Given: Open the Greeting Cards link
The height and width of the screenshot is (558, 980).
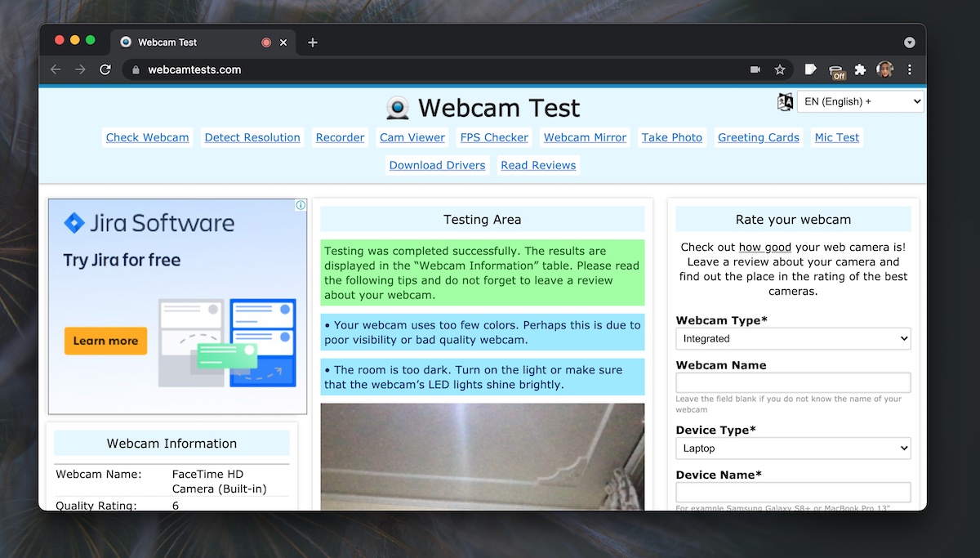Looking at the screenshot, I should [x=758, y=137].
